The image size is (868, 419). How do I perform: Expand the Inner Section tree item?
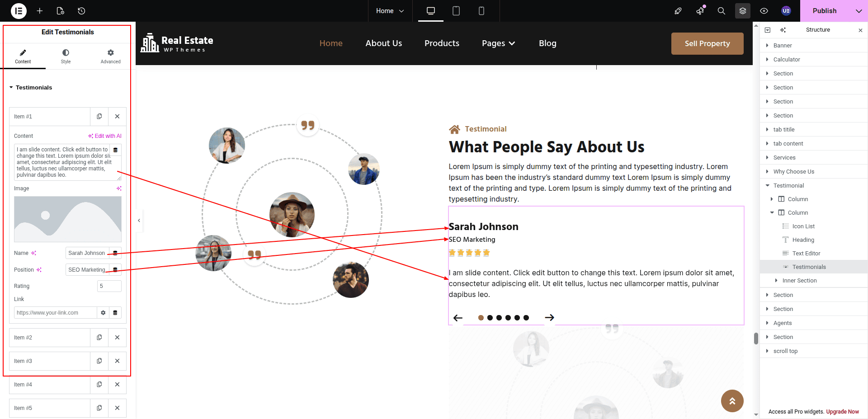[x=776, y=281]
